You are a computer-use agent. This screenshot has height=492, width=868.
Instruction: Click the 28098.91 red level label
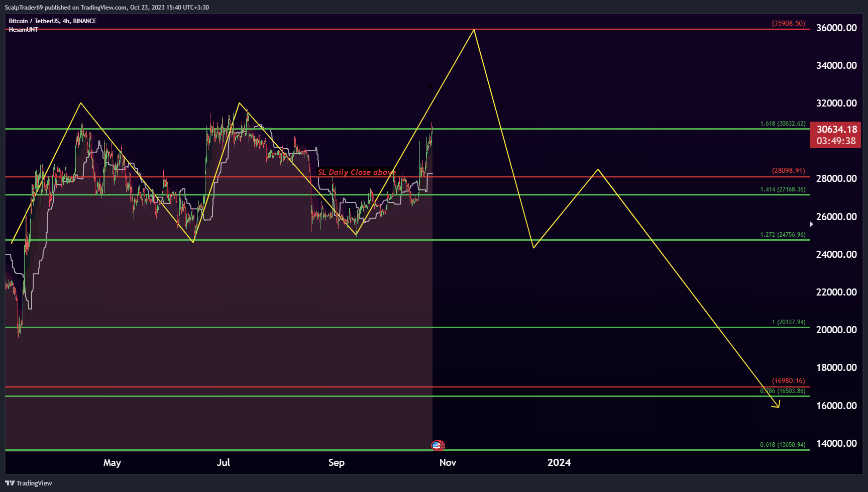point(789,171)
